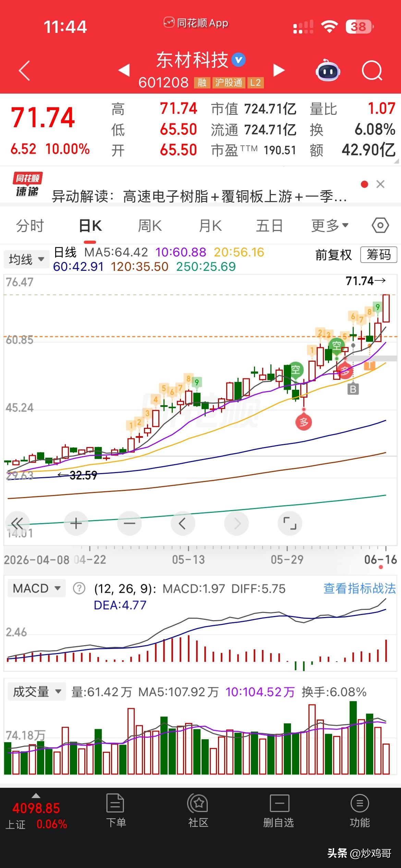The width and height of the screenshot is (401, 868).
Task: Move chart right with chevron button
Action: [x=236, y=523]
